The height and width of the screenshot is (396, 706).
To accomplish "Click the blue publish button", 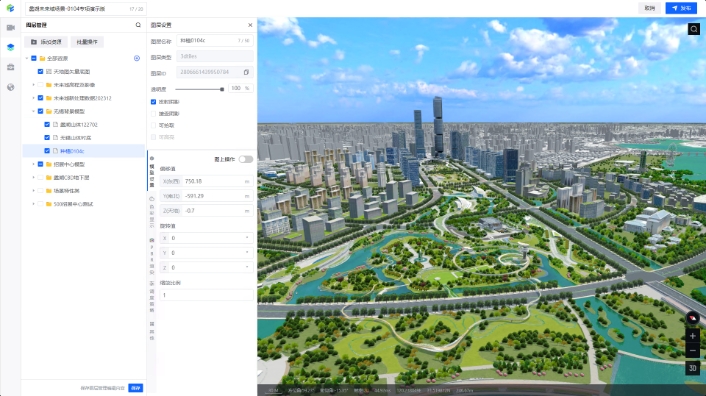I will point(681,8).
